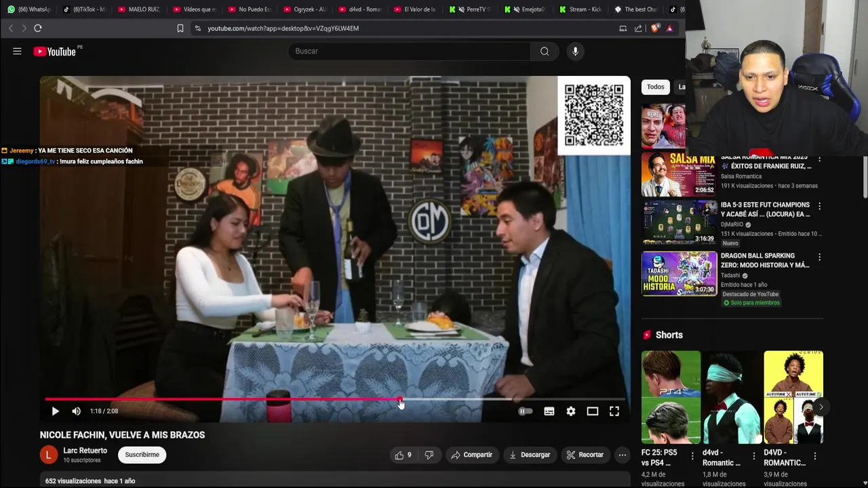Enter fullscreen mode in the player
This screenshot has height=488, width=868.
[x=614, y=411]
